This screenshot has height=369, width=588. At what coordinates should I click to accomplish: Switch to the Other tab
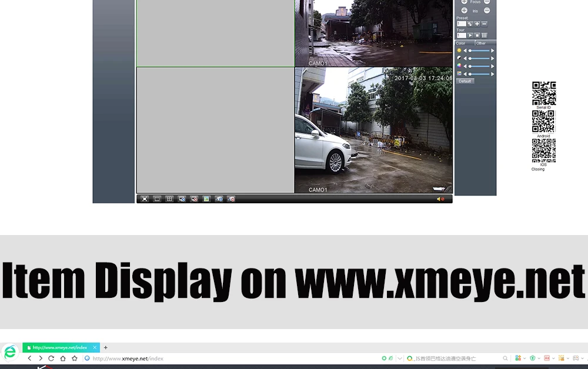click(x=485, y=43)
